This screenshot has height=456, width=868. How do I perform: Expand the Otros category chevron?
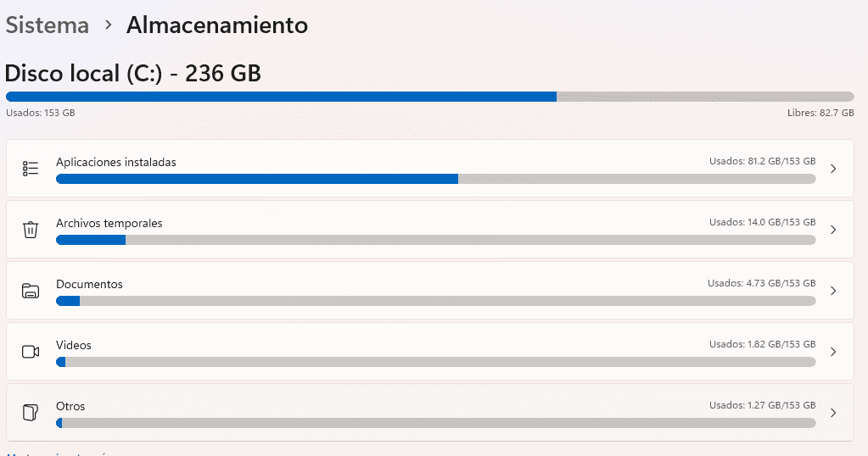click(833, 412)
